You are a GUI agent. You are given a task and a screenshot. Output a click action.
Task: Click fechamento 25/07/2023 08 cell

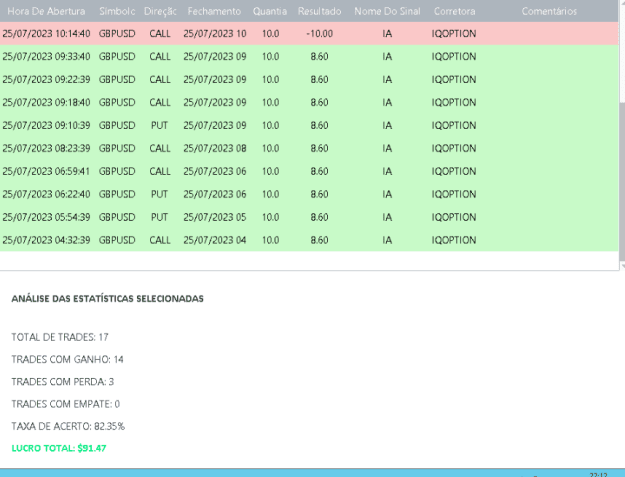pos(215,148)
